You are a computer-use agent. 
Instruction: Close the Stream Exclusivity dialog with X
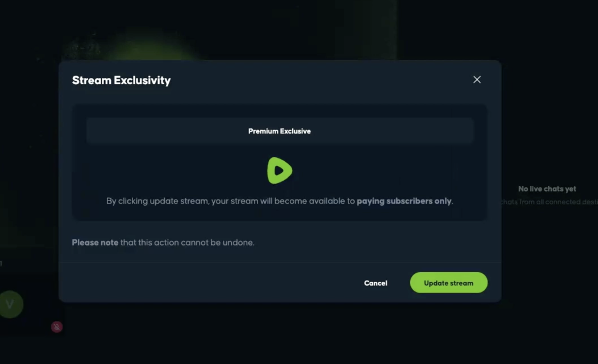point(477,80)
